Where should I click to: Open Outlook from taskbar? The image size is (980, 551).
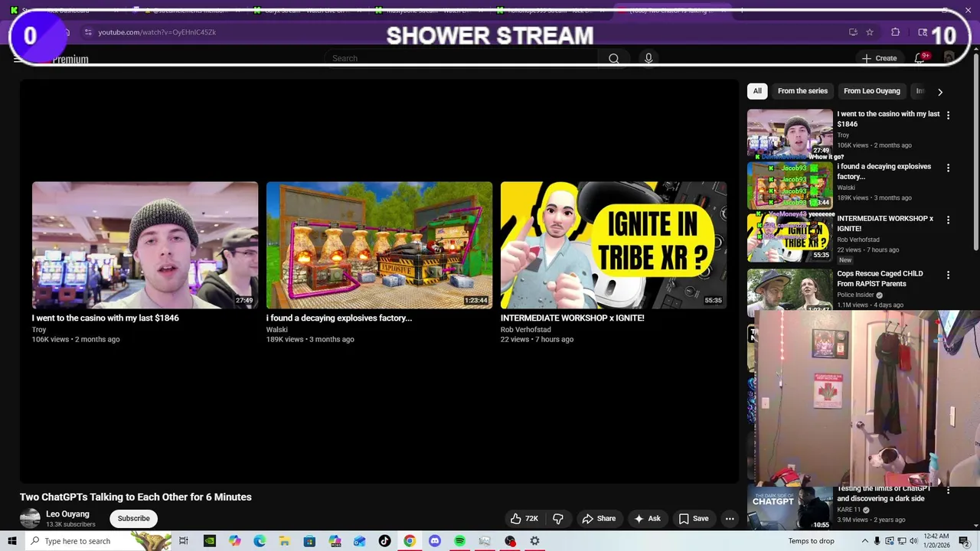[x=359, y=541]
